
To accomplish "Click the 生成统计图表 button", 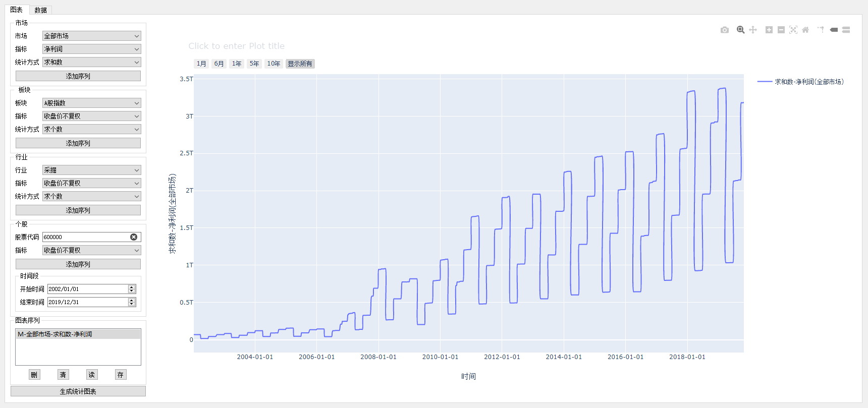I will (x=78, y=391).
